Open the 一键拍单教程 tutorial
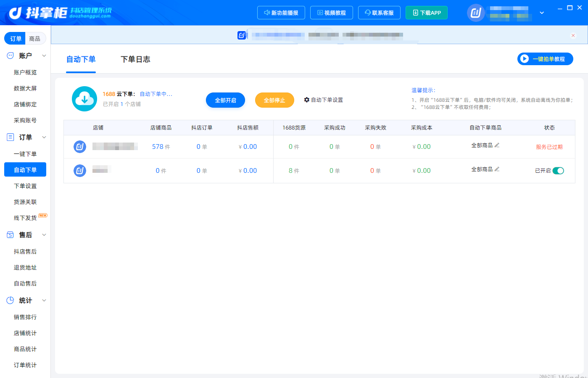This screenshot has height=378, width=588. (x=545, y=59)
